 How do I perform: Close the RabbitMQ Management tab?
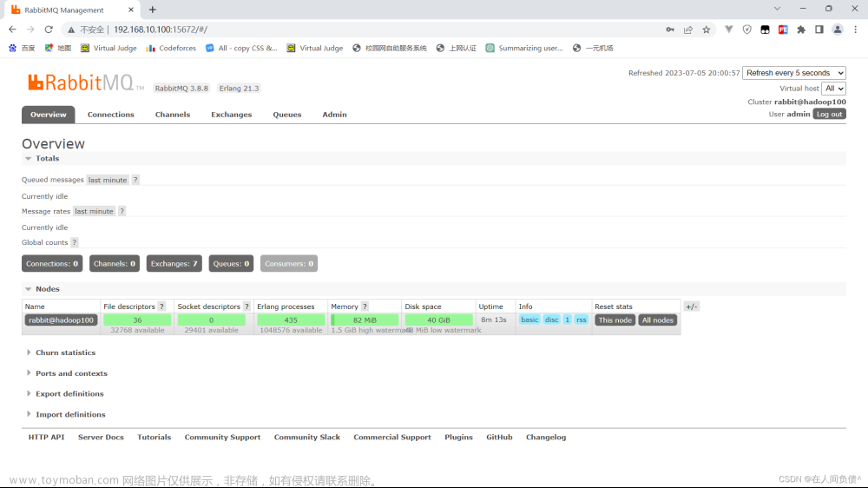(x=131, y=10)
